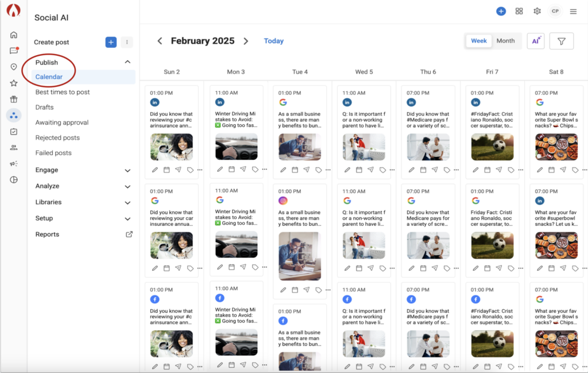
Task: Open the Fri 7 LinkedIn soccer ball thumbnail
Action: (492, 147)
